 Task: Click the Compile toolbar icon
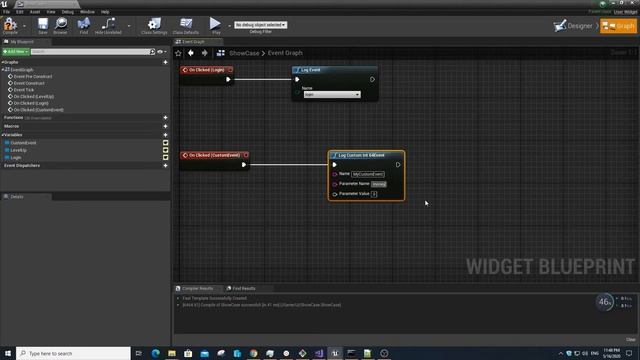10,25
